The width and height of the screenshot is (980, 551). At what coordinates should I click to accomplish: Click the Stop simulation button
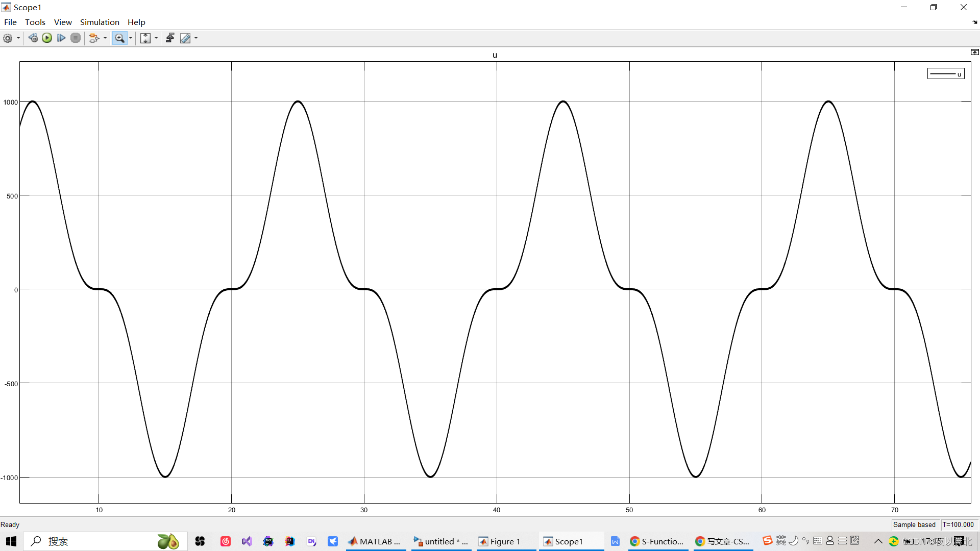(76, 38)
